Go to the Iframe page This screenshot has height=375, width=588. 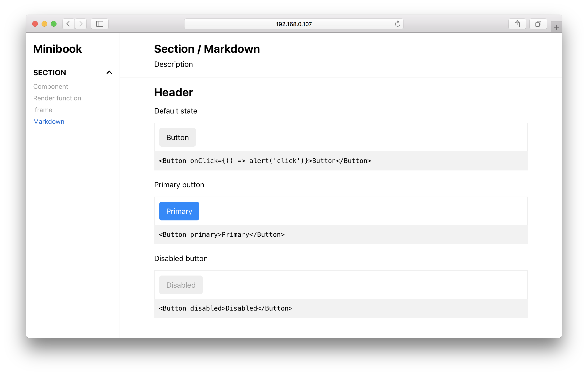click(x=43, y=110)
